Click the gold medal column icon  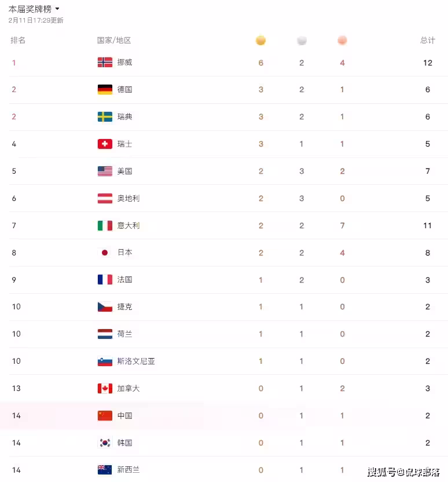(x=261, y=41)
